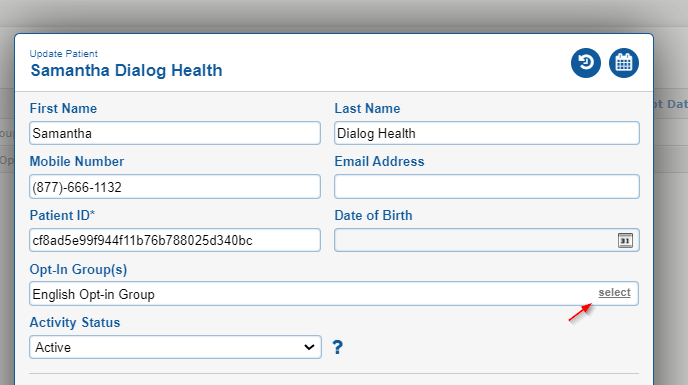Click the Last Name label
Image resolution: width=688 pixels, height=385 pixels.
click(x=367, y=108)
